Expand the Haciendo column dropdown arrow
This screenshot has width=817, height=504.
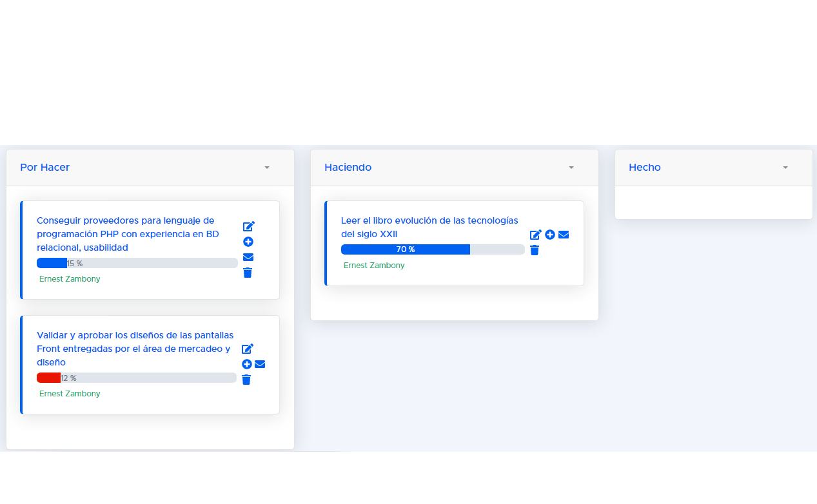pos(571,168)
